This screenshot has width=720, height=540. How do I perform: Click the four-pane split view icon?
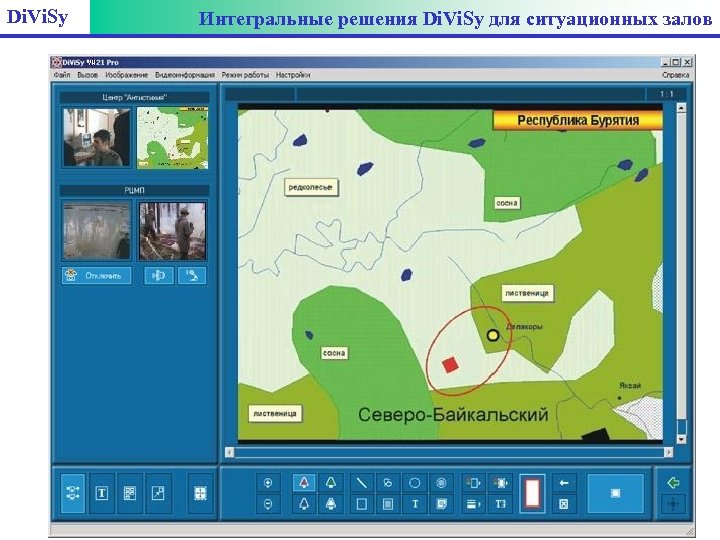[201, 493]
